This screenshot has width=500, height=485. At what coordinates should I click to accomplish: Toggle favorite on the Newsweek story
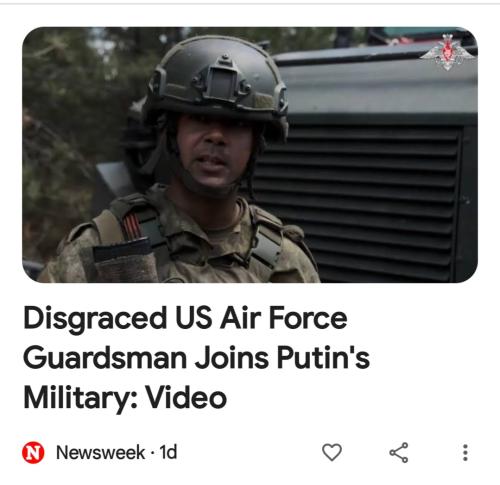click(x=332, y=452)
